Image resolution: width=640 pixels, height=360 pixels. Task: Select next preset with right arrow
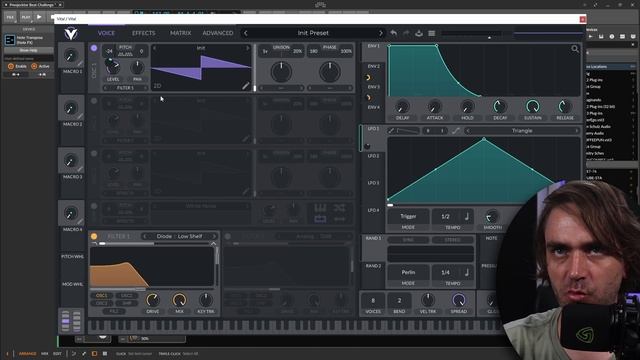pyautogui.click(x=380, y=33)
